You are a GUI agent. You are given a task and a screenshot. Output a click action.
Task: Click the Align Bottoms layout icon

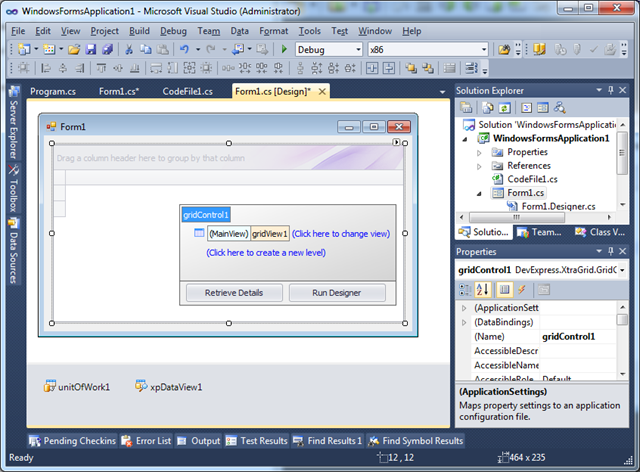point(135,68)
